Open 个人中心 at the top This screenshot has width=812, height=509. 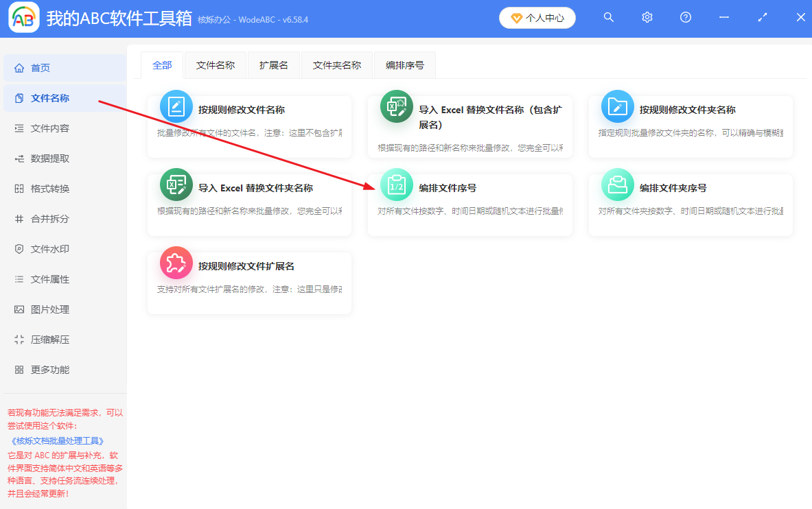[537, 18]
